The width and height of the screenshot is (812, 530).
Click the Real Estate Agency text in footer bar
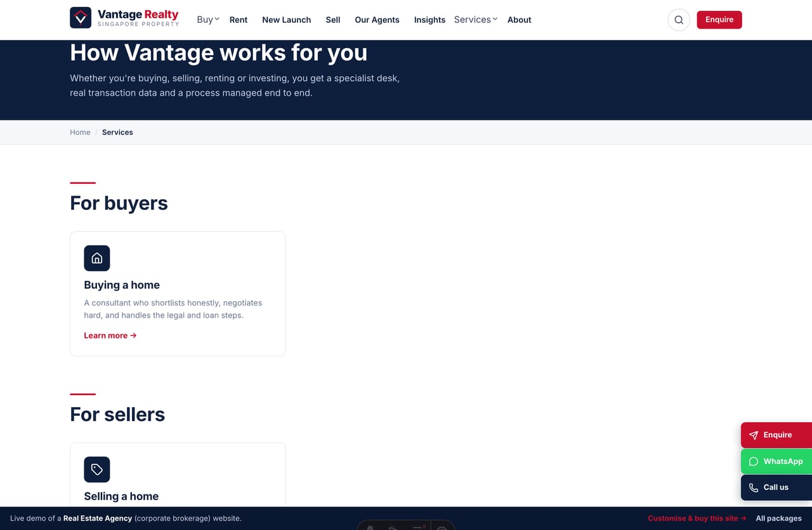98,518
